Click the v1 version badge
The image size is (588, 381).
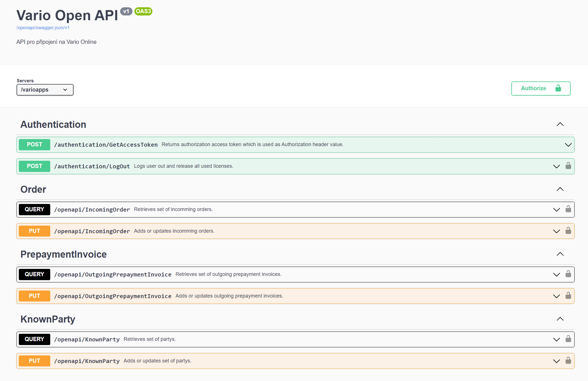click(x=126, y=11)
